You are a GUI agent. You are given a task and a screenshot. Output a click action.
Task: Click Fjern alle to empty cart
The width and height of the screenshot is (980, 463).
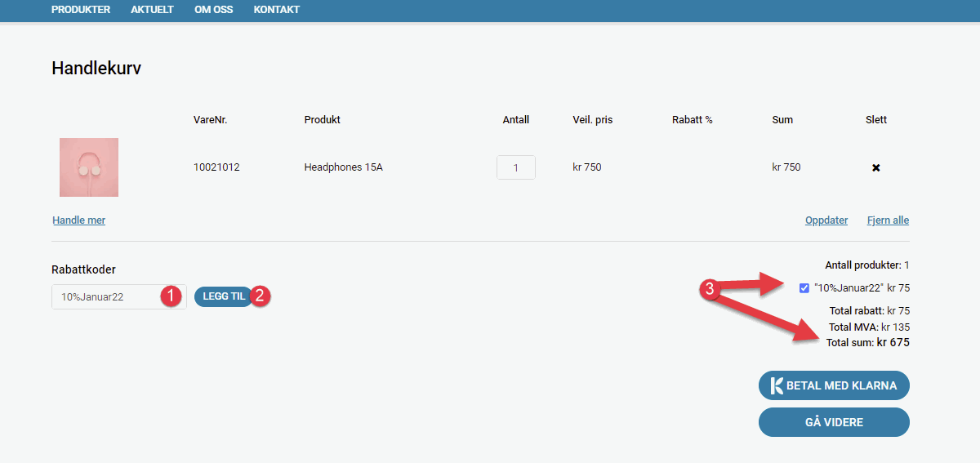888,220
